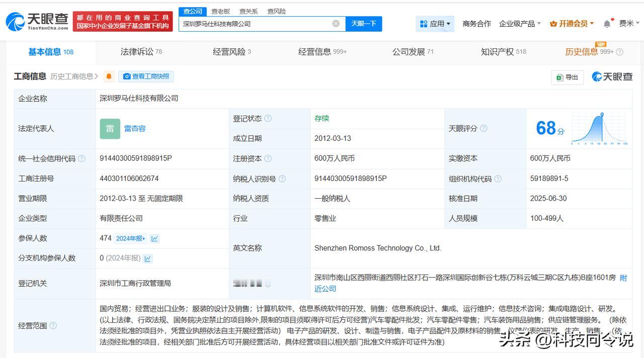The image size is (644, 358).
Task: Click the help icon beside 统一社会信用代码
Action: [x=82, y=158]
